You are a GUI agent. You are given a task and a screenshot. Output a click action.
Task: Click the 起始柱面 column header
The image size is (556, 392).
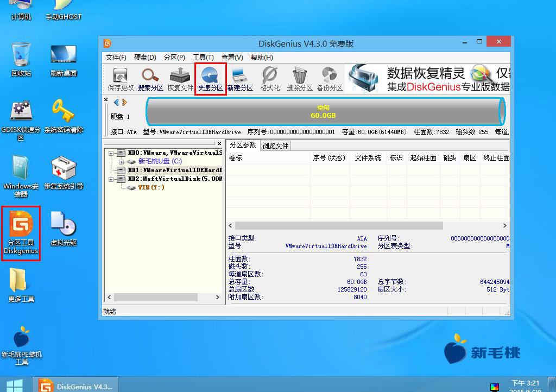click(424, 158)
